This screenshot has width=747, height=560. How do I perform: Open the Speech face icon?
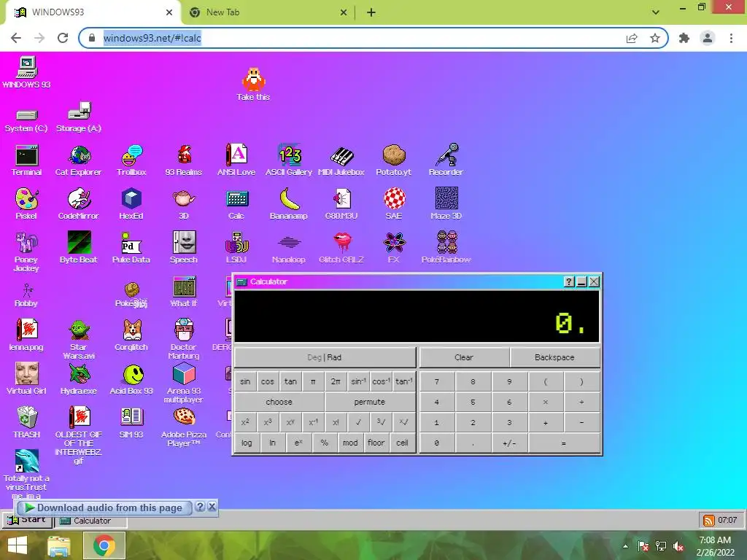[184, 247]
